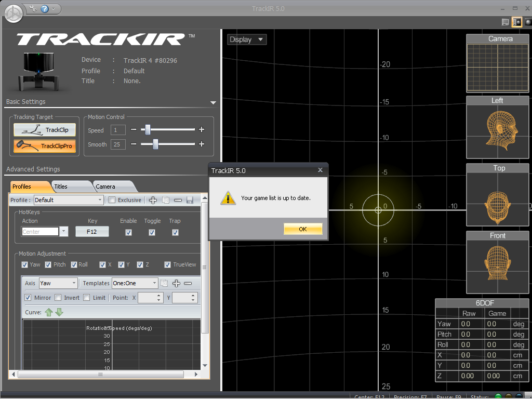Open the Profile dropdown showing Default
The width and height of the screenshot is (532, 399).
pyautogui.click(x=69, y=200)
